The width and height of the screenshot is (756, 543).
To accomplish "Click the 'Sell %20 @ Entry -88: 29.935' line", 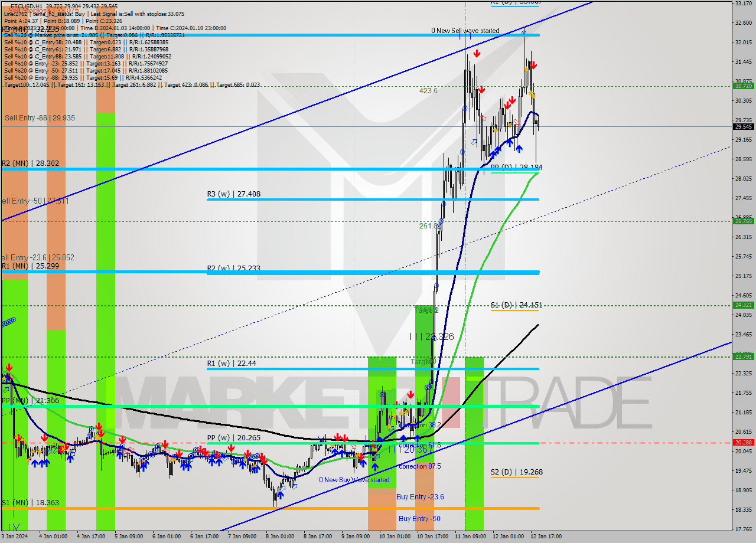I will coord(83,78).
